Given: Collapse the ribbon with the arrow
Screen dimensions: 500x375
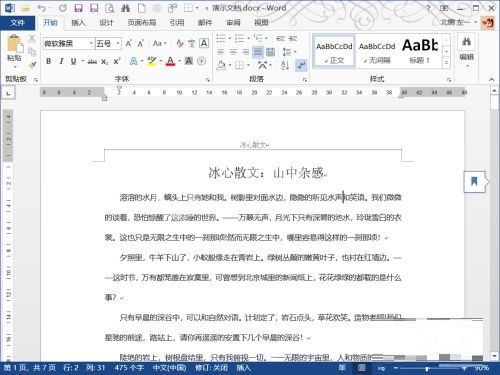Looking at the screenshot, I should pyautogui.click(x=492, y=79).
